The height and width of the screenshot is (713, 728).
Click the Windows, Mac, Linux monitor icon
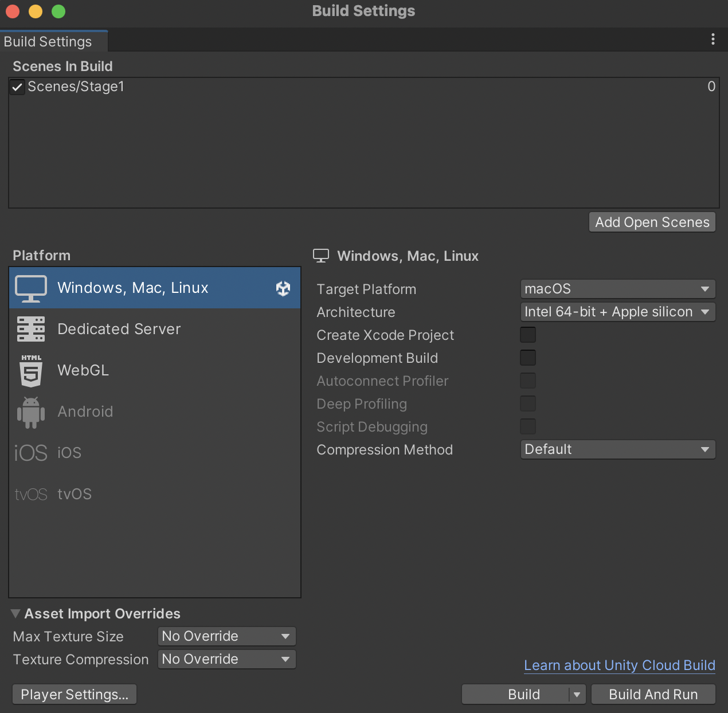click(x=31, y=288)
